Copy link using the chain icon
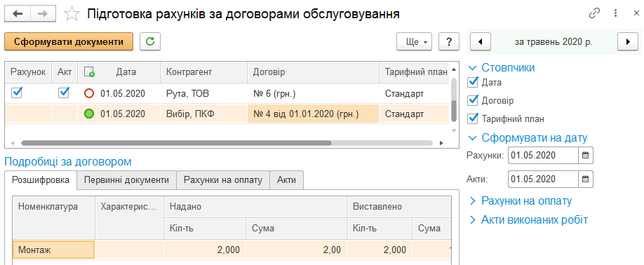The width and height of the screenshot is (644, 265). pos(594,13)
